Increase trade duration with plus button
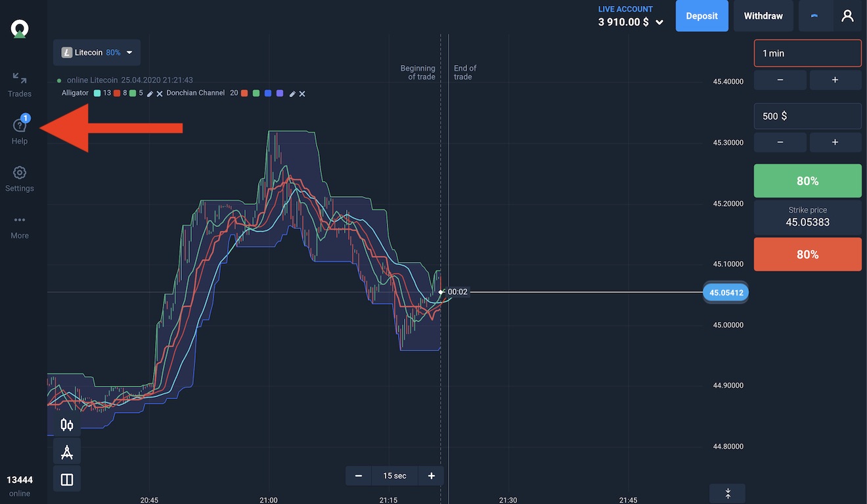The width and height of the screenshot is (867, 504). click(835, 80)
